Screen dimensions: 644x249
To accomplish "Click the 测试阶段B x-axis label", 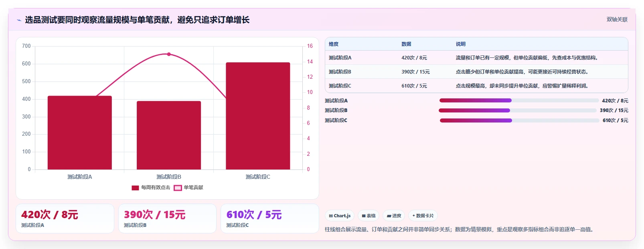I will (169, 177).
